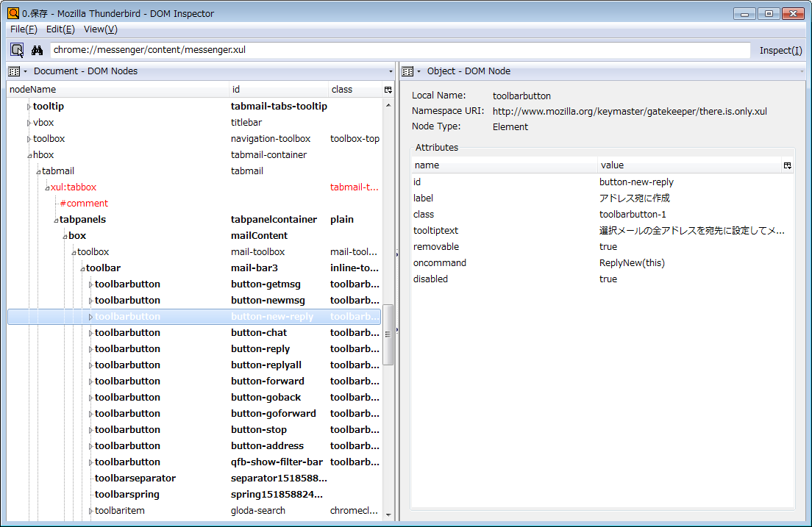Viewport: 812px width, 527px height.
Task: Select the toolbarseparator row
Action: pyautogui.click(x=195, y=478)
